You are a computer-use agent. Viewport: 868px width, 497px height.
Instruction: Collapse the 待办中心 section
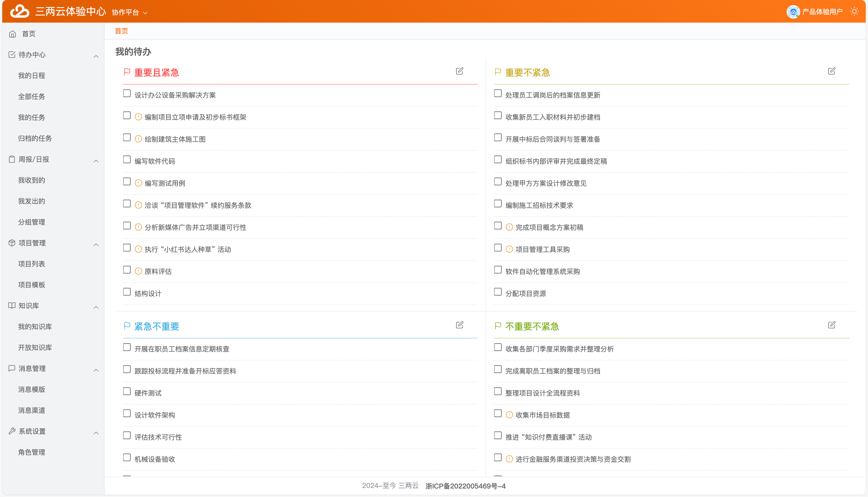point(96,56)
